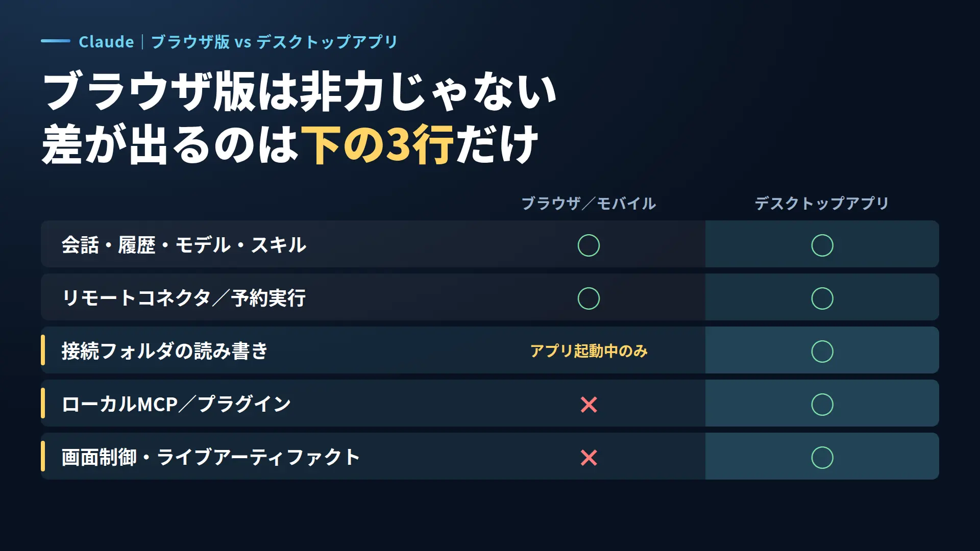Click desktop circle for ローカルMCP／プラグイン row

pos(822,405)
